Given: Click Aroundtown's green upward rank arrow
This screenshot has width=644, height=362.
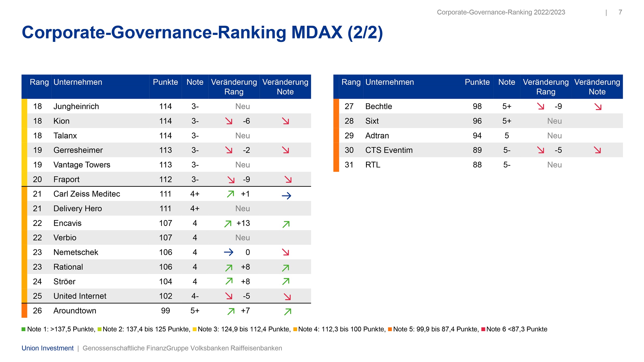Looking at the screenshot, I should coord(231,311).
